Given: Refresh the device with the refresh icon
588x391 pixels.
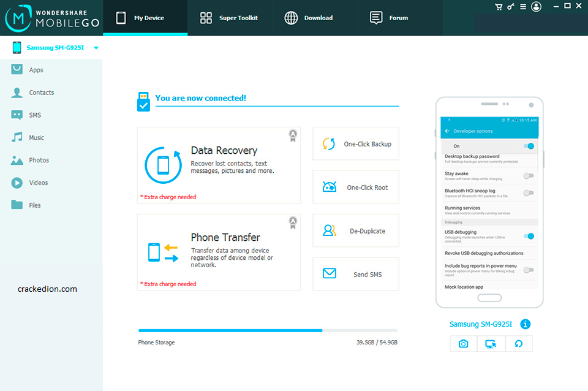Looking at the screenshot, I should [519, 344].
